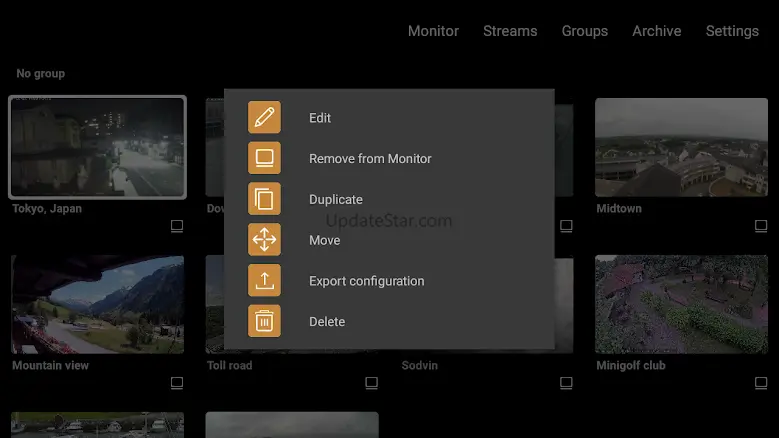Toggle monitor icon under Toll road
779x438 pixels.
372,383
